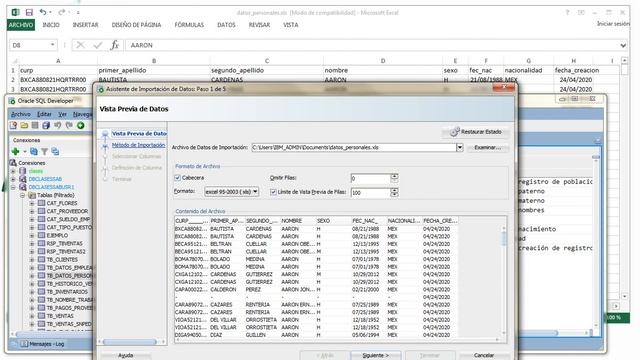Image resolution: width=640 pixels, height=360 pixels.
Task: Expand the Excel formula bar with right chevron
Action: 623,45
